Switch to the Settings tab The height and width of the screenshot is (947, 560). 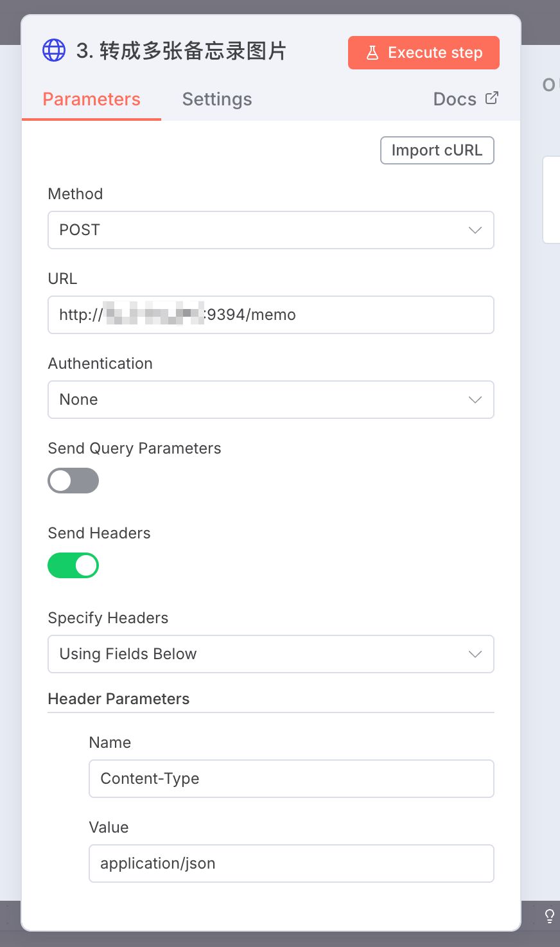click(x=216, y=99)
